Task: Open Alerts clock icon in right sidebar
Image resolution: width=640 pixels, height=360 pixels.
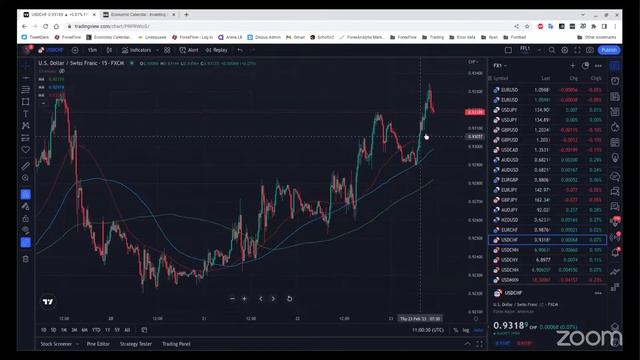Action: pyautogui.click(x=615, y=81)
